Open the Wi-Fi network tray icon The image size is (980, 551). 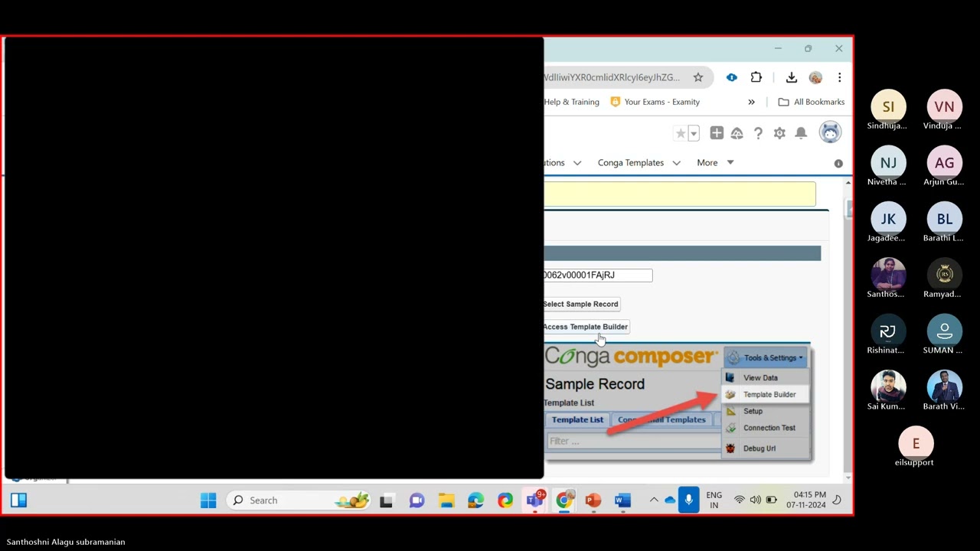point(739,500)
